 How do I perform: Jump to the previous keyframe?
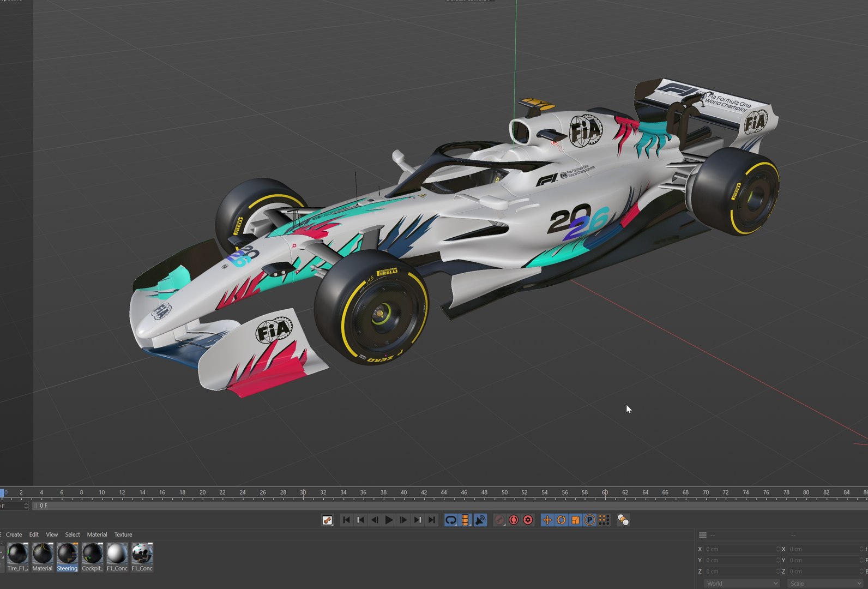pos(360,520)
